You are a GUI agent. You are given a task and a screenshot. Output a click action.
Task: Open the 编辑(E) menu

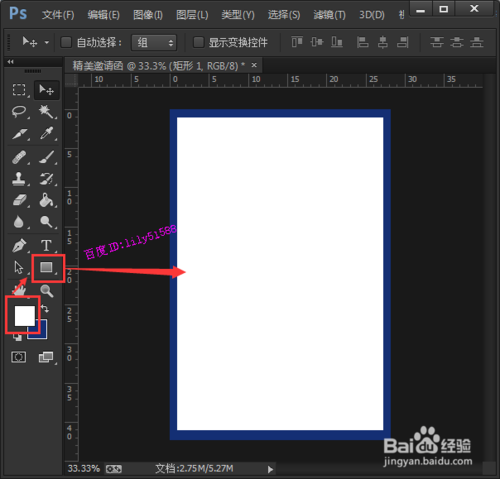pyautogui.click(x=103, y=15)
